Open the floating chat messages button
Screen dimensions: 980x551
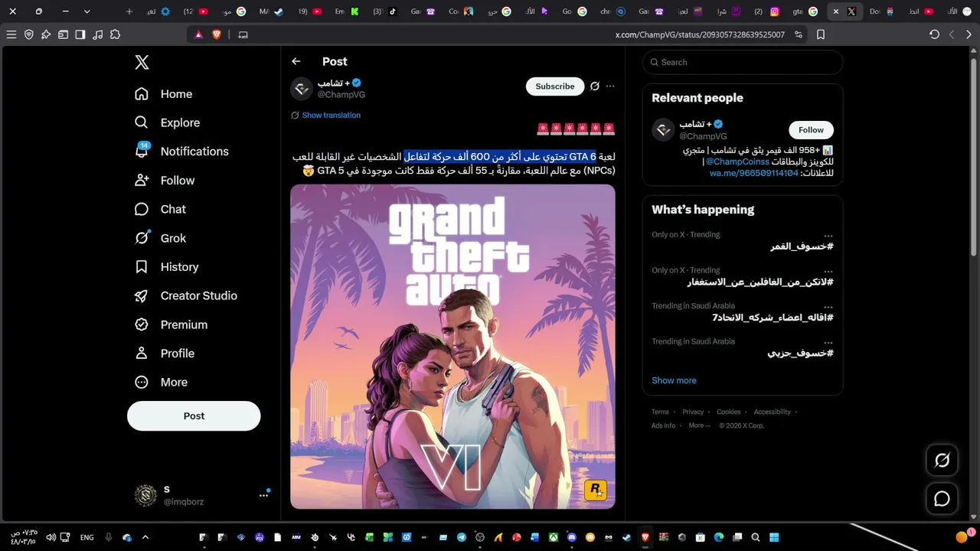click(942, 499)
